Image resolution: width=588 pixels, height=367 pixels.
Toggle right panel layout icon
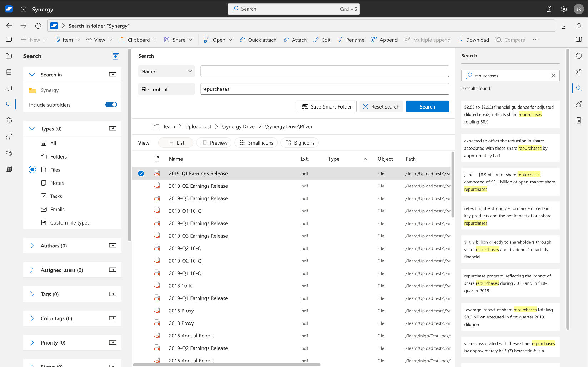pyautogui.click(x=579, y=40)
